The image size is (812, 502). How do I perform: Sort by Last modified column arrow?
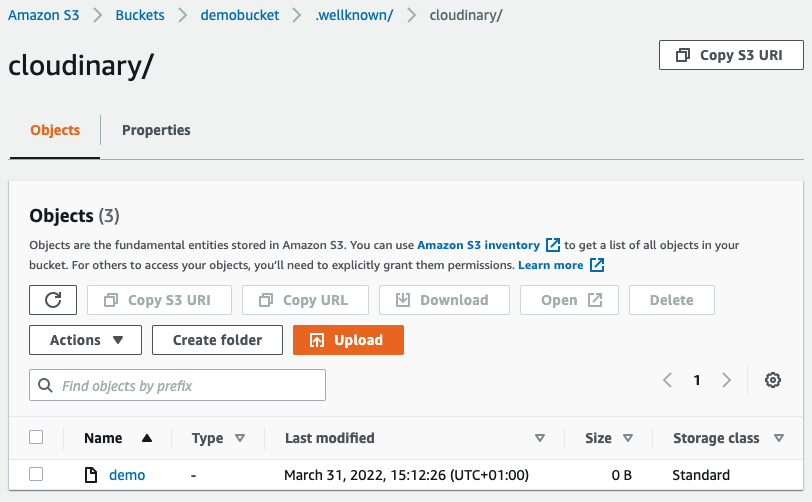(x=540, y=438)
